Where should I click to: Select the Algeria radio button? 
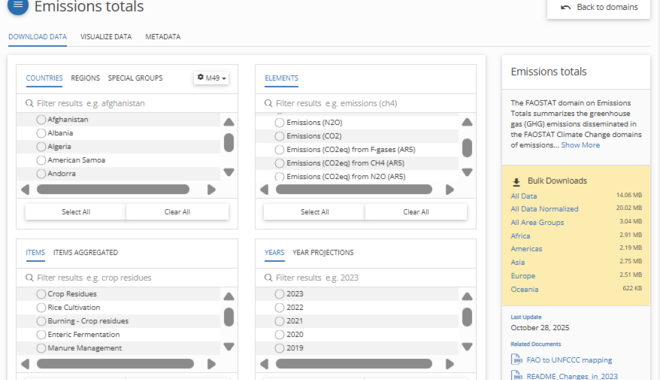point(41,146)
